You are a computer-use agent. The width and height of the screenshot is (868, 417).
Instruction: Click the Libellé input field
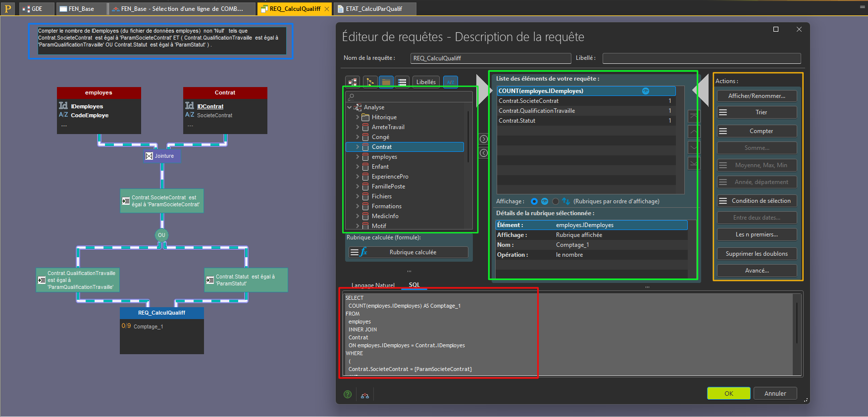702,58
